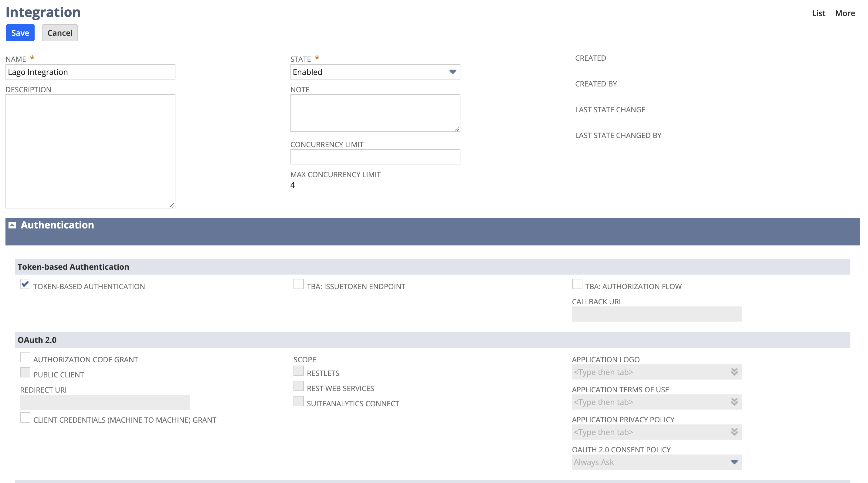Enable TBA: Authorization Flow checkbox
Screen dimensions: 868x483
[577, 284]
